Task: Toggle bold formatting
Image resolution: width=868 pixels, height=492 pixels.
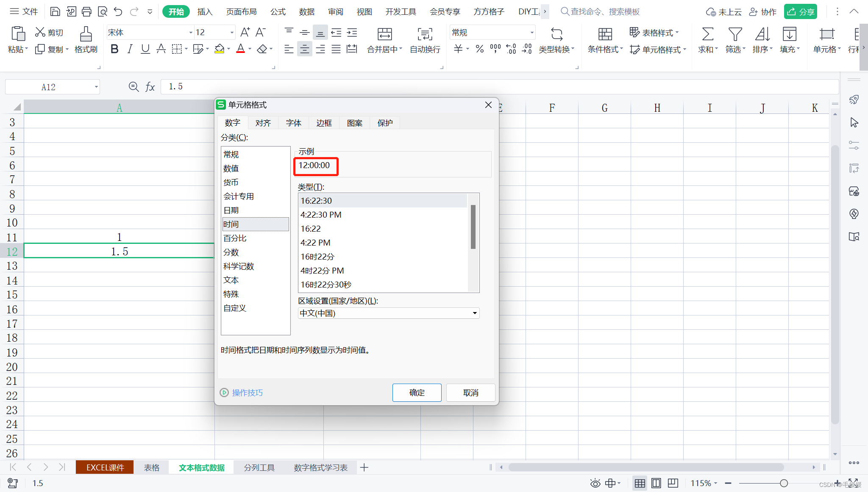Action: (114, 49)
